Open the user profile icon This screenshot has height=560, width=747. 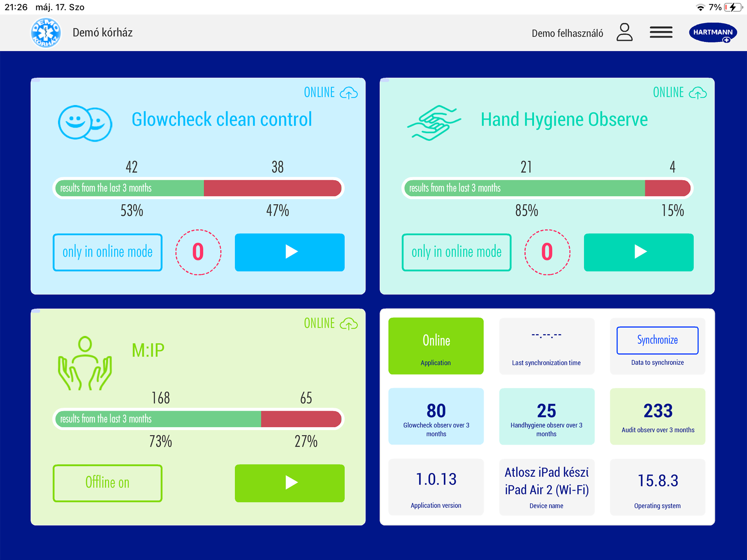(624, 33)
